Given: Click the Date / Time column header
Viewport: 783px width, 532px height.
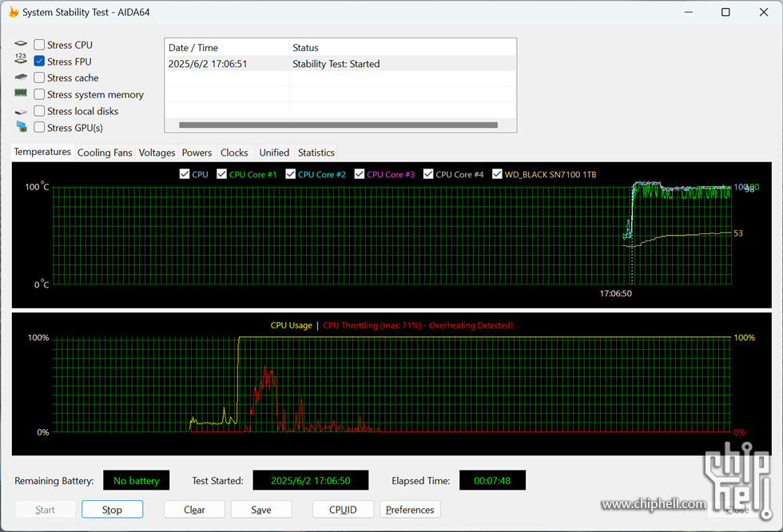Looking at the screenshot, I should [x=227, y=47].
